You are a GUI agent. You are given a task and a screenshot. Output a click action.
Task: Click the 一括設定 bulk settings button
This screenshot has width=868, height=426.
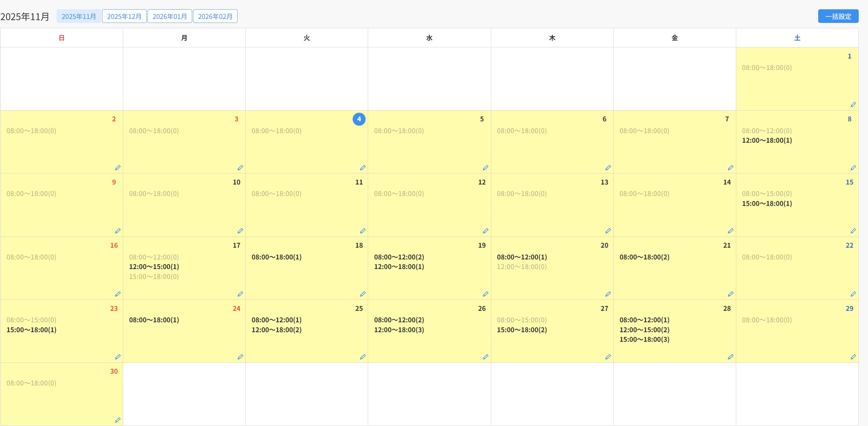838,16
